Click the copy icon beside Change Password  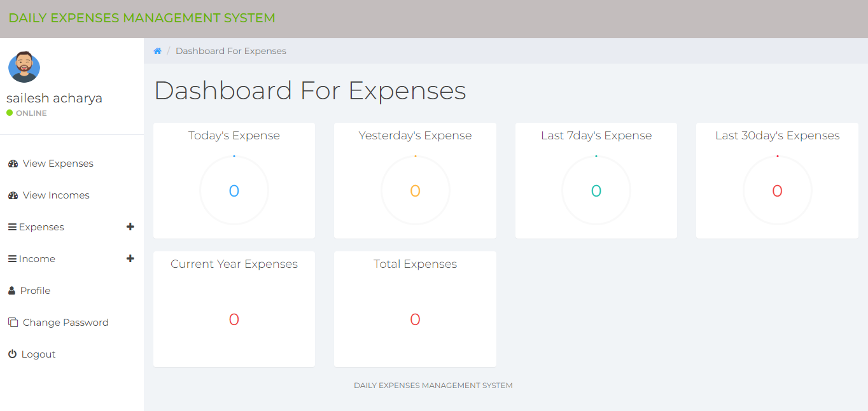pyautogui.click(x=13, y=323)
